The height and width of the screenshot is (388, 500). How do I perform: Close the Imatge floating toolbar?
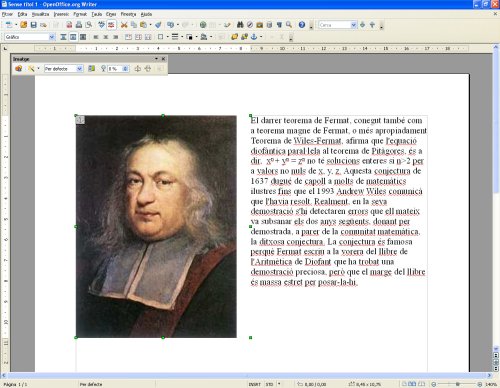coord(163,59)
